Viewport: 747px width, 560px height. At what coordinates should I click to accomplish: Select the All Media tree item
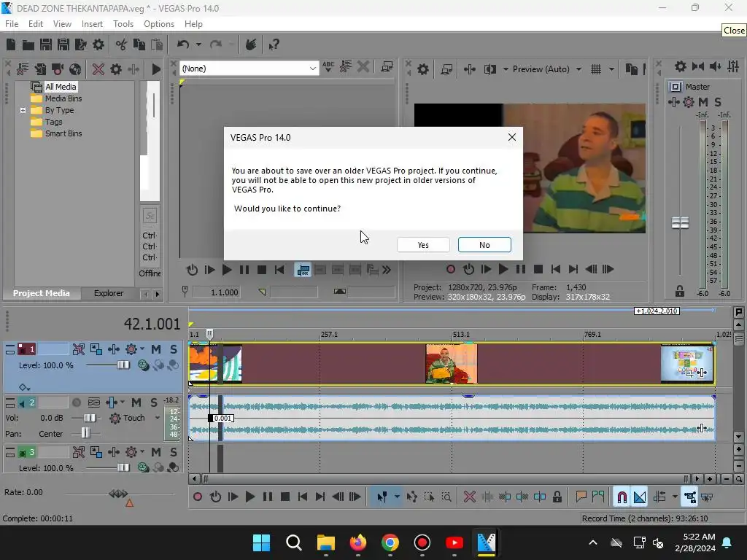point(61,87)
